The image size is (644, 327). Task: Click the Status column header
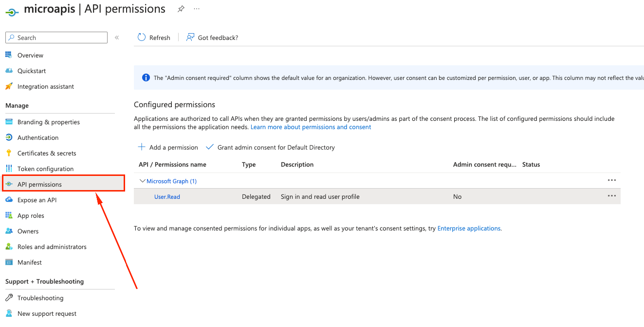coord(531,164)
